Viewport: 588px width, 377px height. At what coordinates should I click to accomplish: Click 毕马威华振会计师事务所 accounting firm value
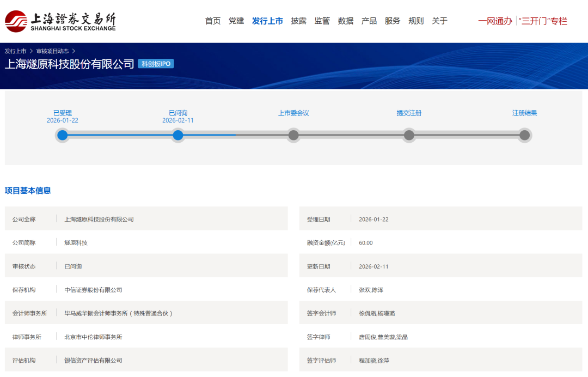(x=118, y=313)
